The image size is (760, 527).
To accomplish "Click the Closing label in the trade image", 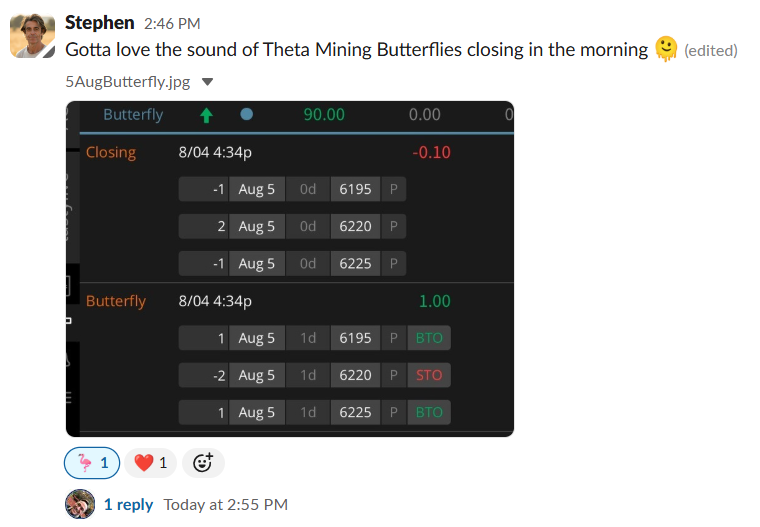I will [x=111, y=153].
